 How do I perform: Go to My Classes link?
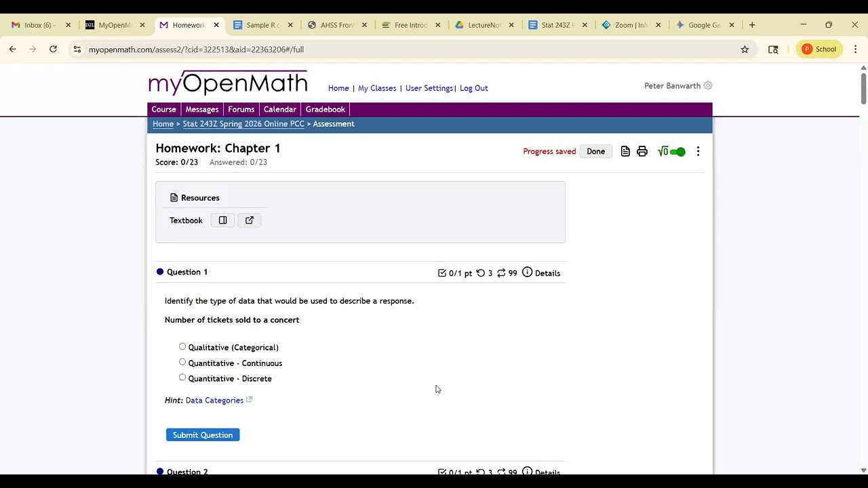point(377,88)
